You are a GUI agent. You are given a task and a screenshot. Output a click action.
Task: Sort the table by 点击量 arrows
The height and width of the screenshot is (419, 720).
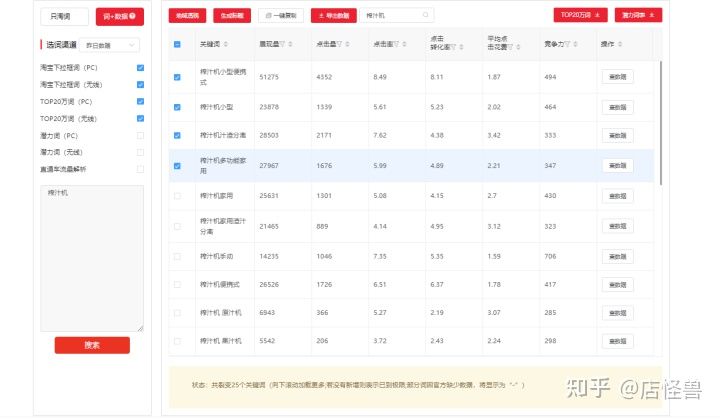point(347,44)
